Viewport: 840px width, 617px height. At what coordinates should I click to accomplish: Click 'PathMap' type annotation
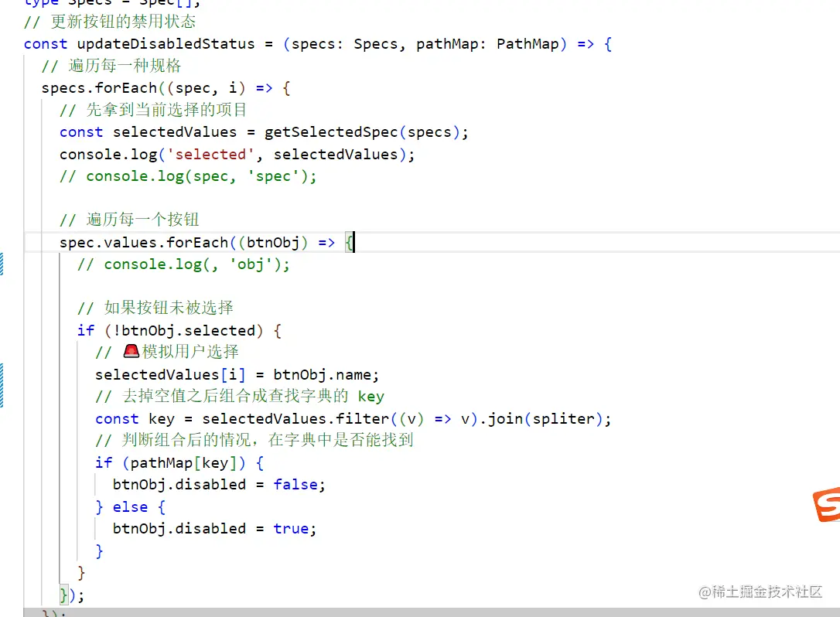click(528, 44)
